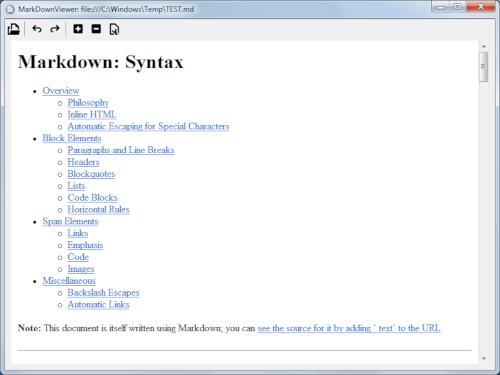Screen dimensions: 500x375
Task: Click the 'see the source' link in Note
Action: click(x=349, y=328)
